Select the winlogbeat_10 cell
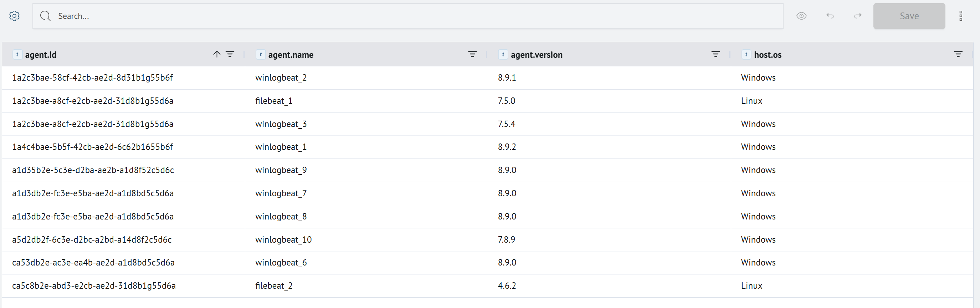The width and height of the screenshot is (980, 308). pyautogui.click(x=366, y=240)
